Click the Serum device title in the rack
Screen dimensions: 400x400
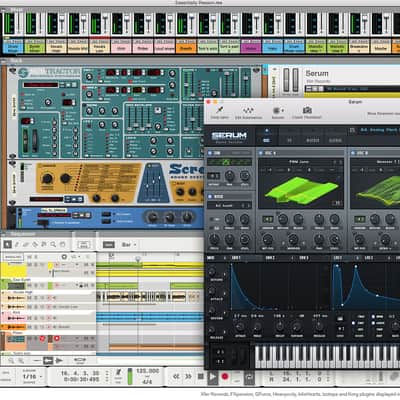tap(317, 73)
